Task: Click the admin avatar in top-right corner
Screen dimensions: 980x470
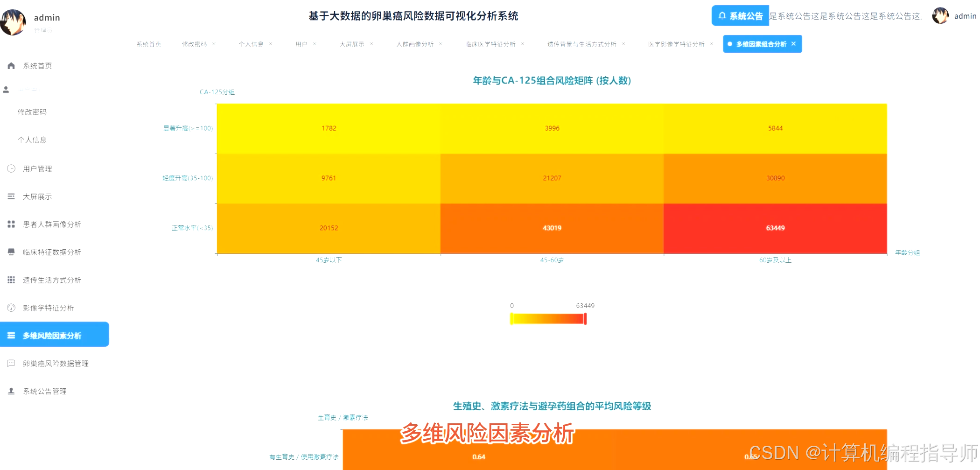Action: (940, 15)
